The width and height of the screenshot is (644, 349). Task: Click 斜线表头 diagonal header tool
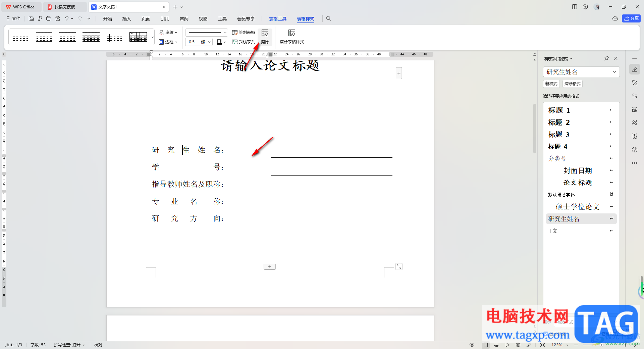point(244,42)
